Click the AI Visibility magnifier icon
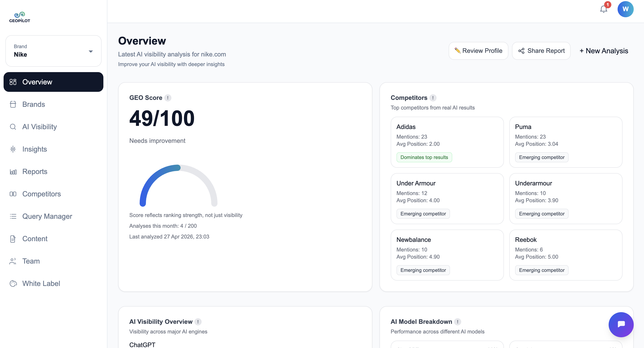Image resolution: width=644 pixels, height=348 pixels. tap(13, 127)
